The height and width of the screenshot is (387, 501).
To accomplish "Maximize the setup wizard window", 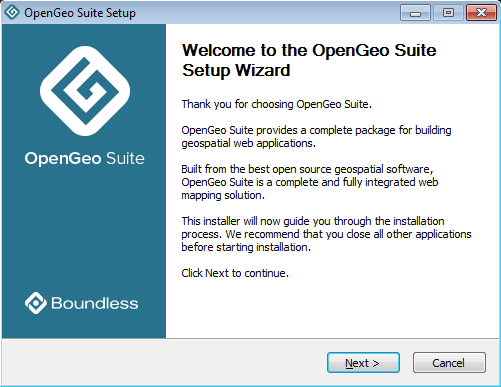I will point(448,13).
